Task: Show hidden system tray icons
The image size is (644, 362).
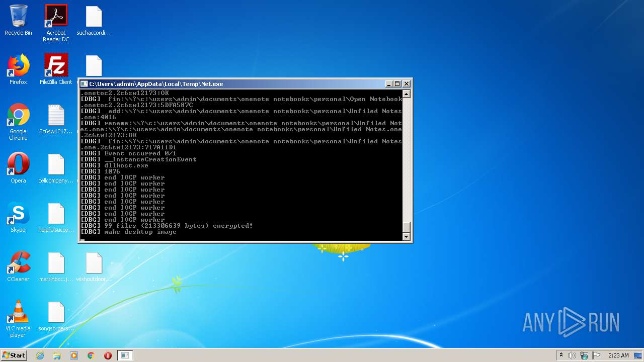Action: coord(561,355)
